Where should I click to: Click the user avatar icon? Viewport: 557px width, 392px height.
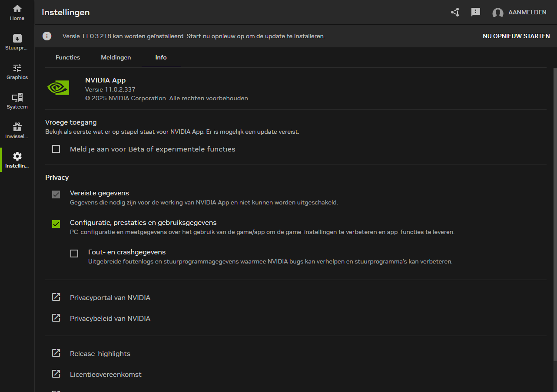497,13
